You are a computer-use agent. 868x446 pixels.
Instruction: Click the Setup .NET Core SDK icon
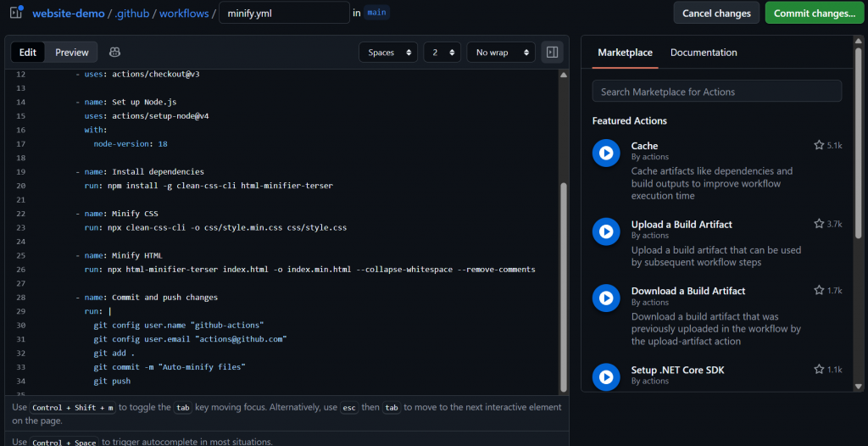(x=605, y=376)
